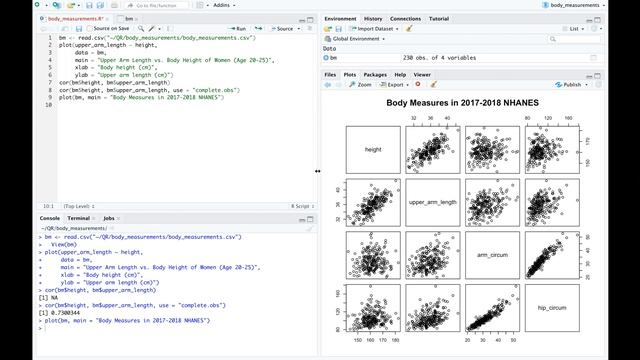Expand the bm data frame entry

pyautogui.click(x=326, y=58)
